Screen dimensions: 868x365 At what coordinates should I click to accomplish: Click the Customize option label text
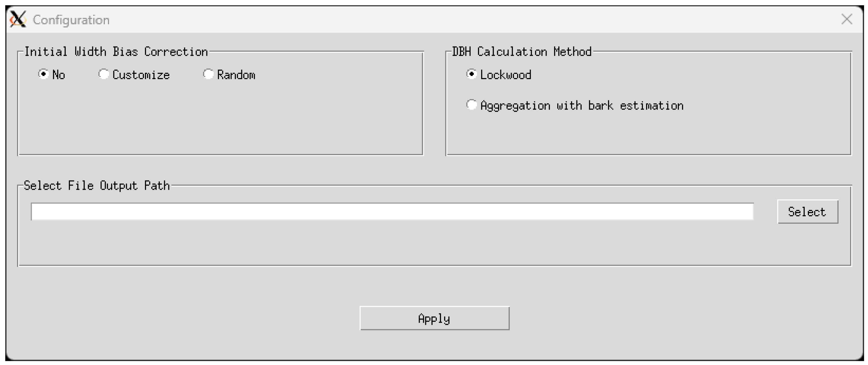(141, 75)
